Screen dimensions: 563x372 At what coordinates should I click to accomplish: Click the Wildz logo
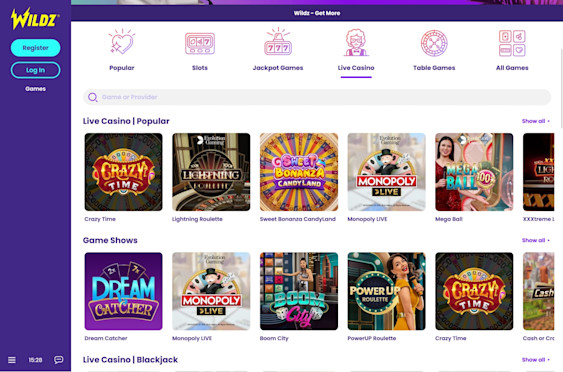35,18
